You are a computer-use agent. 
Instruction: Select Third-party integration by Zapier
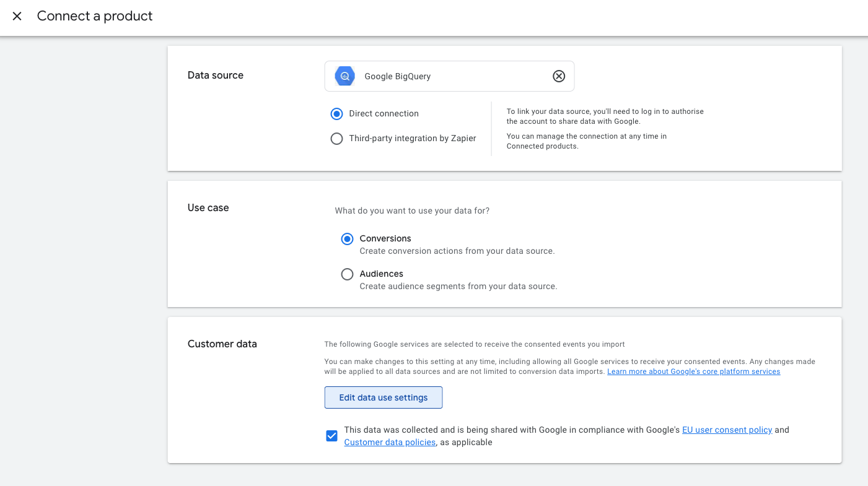336,139
